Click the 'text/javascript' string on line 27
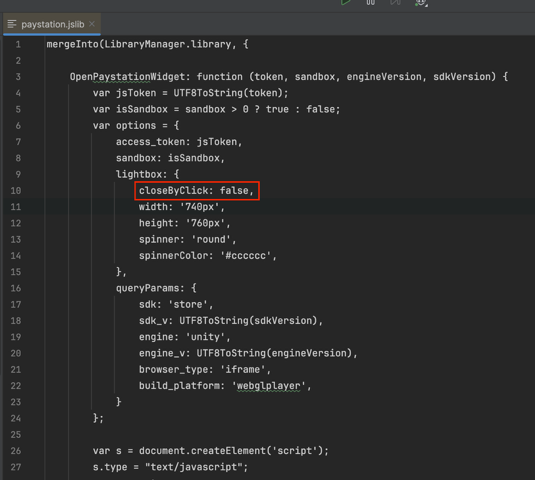 coord(193,467)
